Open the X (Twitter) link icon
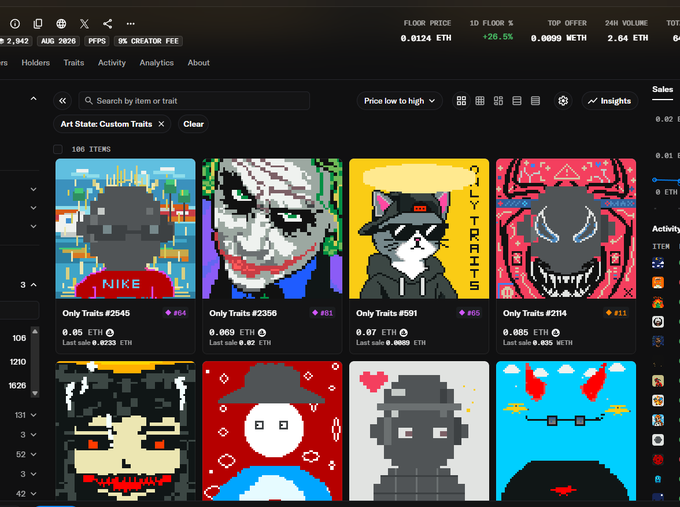The image size is (680, 507). click(84, 23)
